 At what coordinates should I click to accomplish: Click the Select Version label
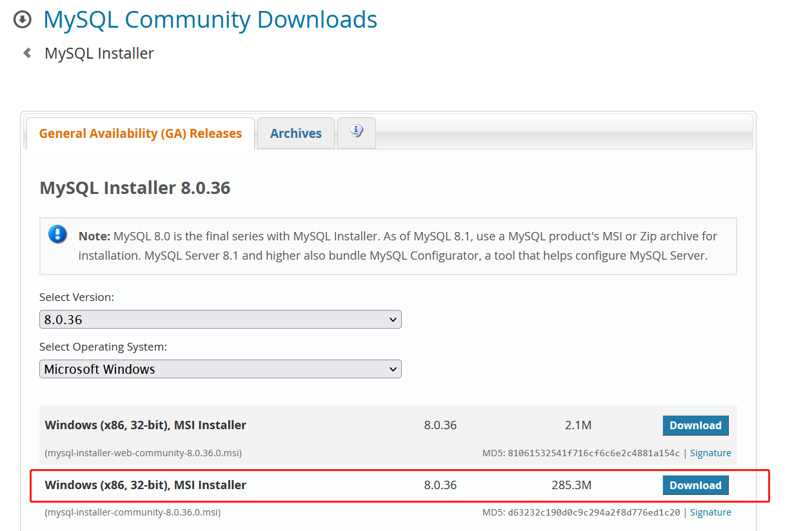77,298
